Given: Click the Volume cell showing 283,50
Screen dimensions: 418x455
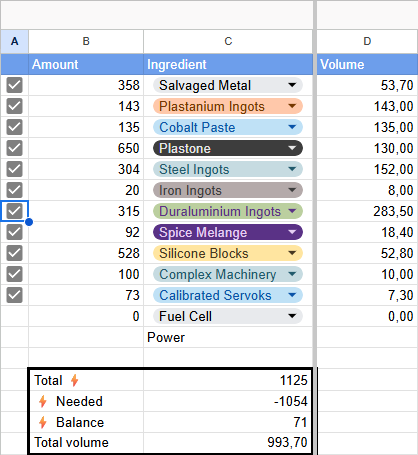Looking at the screenshot, I should pos(367,211).
